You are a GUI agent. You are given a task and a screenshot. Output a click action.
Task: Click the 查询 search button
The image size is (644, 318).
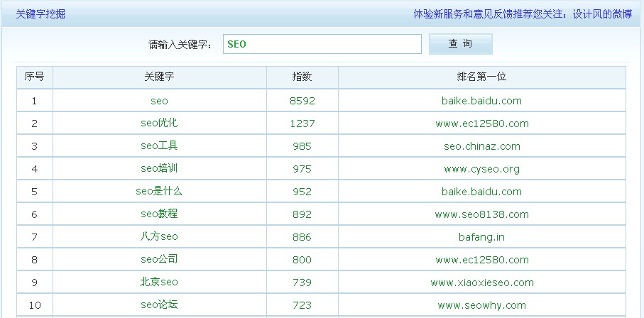[x=460, y=44]
